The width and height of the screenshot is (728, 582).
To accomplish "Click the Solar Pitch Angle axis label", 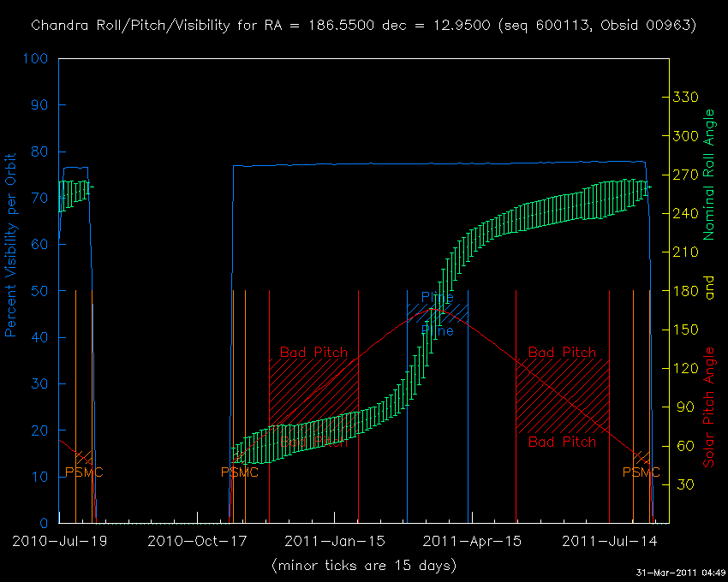I will point(709,407).
